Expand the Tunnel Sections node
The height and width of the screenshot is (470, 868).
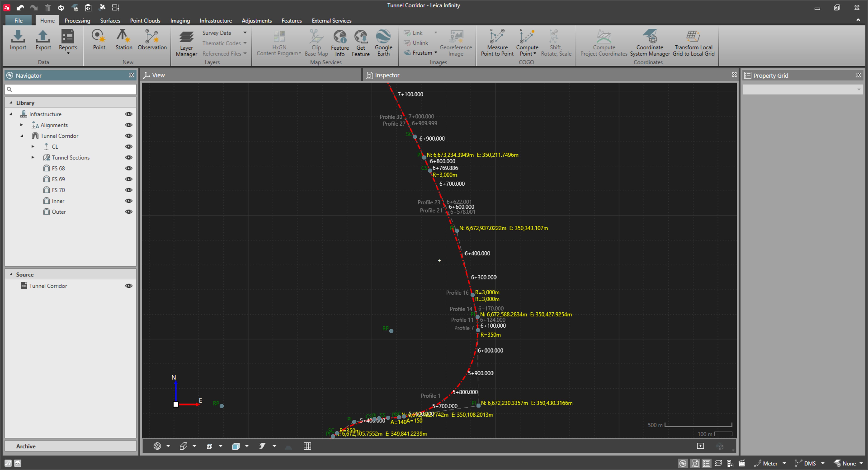(x=33, y=157)
